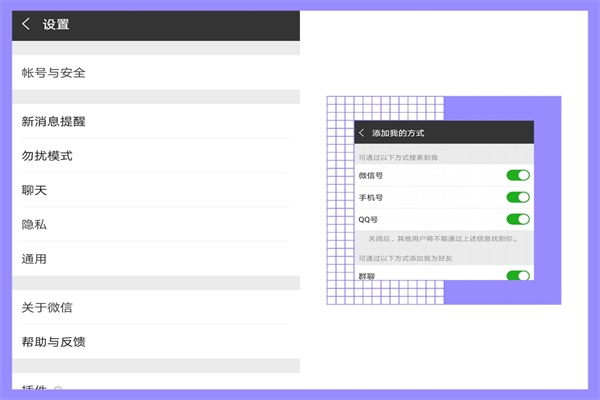
Task: Select the QQ号 label
Action: click(368, 220)
